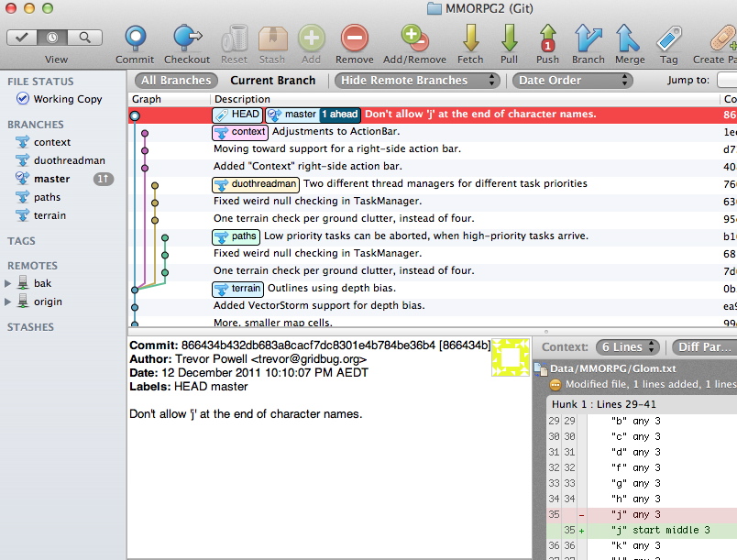737x560 pixels.
Task: Click the Description column header
Action: tap(465, 99)
